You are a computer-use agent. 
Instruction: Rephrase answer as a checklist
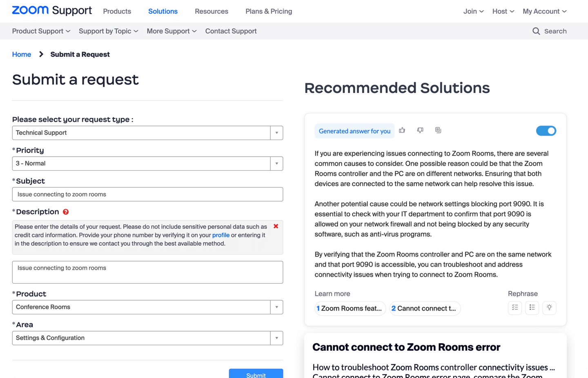(x=515, y=307)
